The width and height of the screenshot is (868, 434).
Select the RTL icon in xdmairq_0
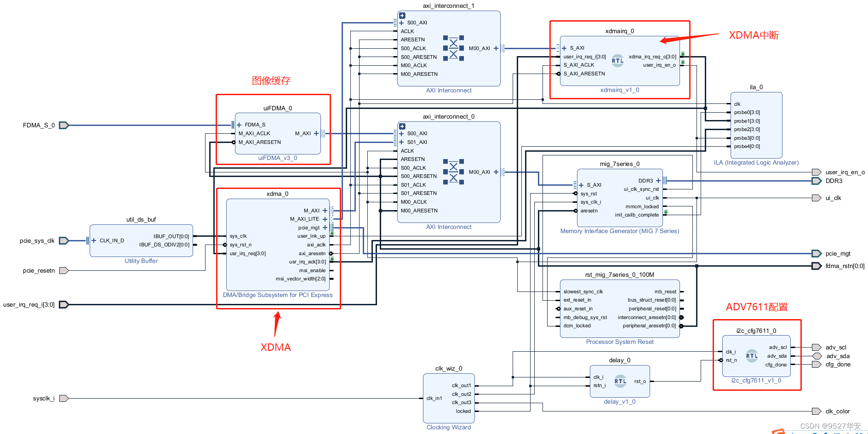(618, 61)
